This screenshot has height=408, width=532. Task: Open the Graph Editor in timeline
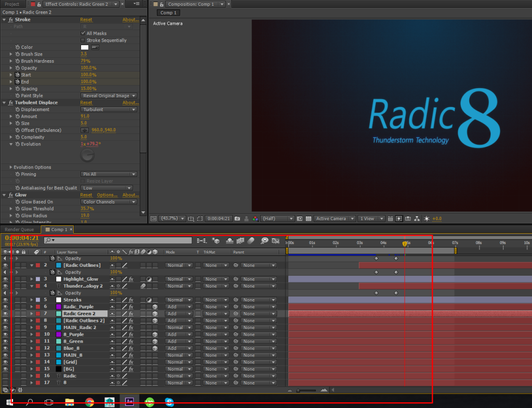(276, 241)
